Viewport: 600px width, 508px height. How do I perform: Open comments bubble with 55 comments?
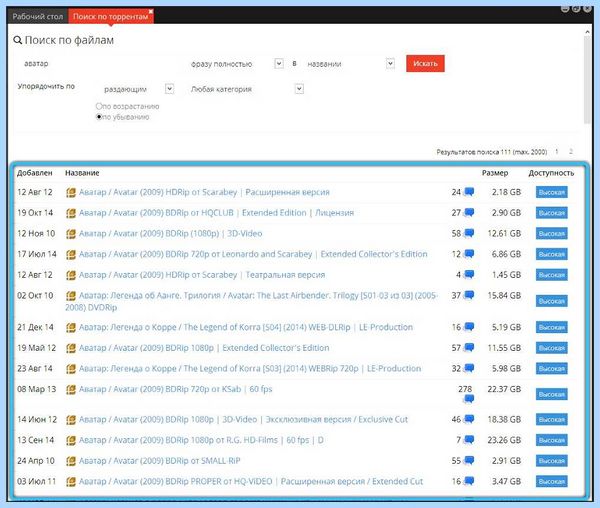tap(469, 461)
